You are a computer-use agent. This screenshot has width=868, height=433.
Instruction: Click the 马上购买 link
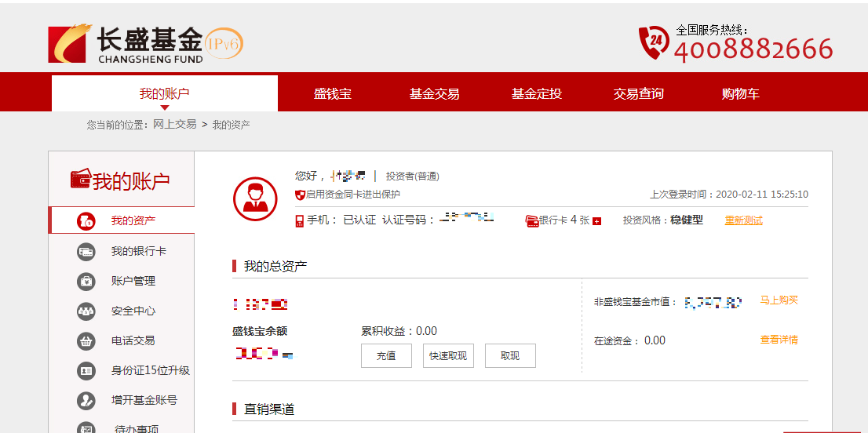pyautogui.click(x=779, y=300)
